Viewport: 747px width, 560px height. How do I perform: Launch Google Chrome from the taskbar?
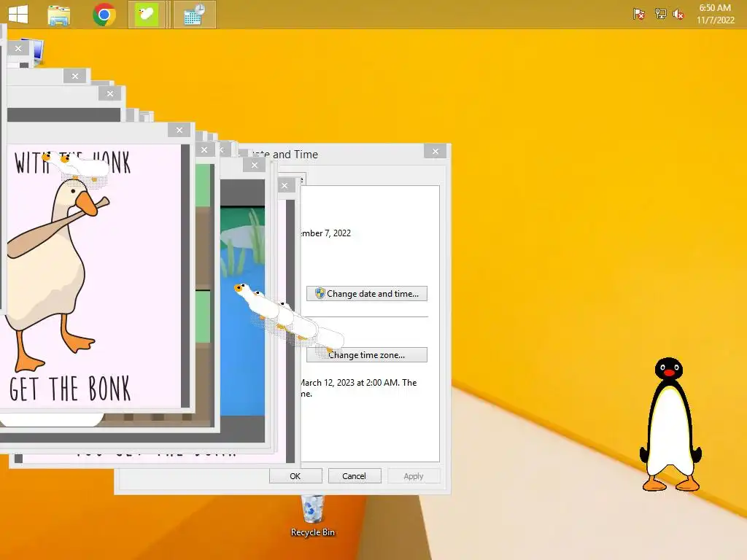pos(104,15)
